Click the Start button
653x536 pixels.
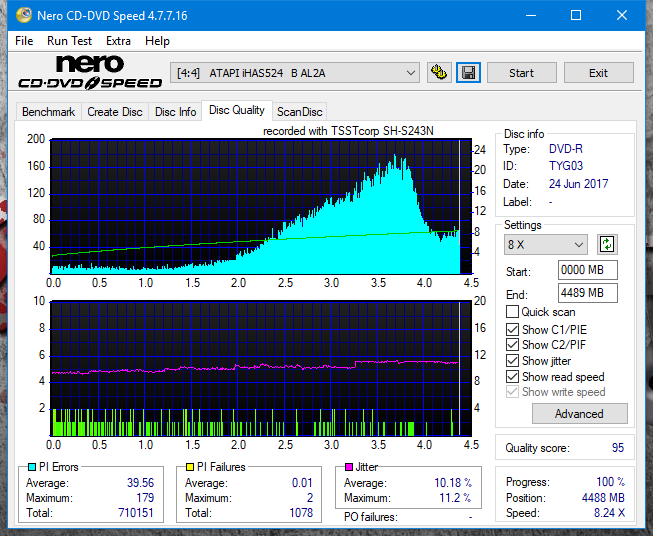point(521,73)
